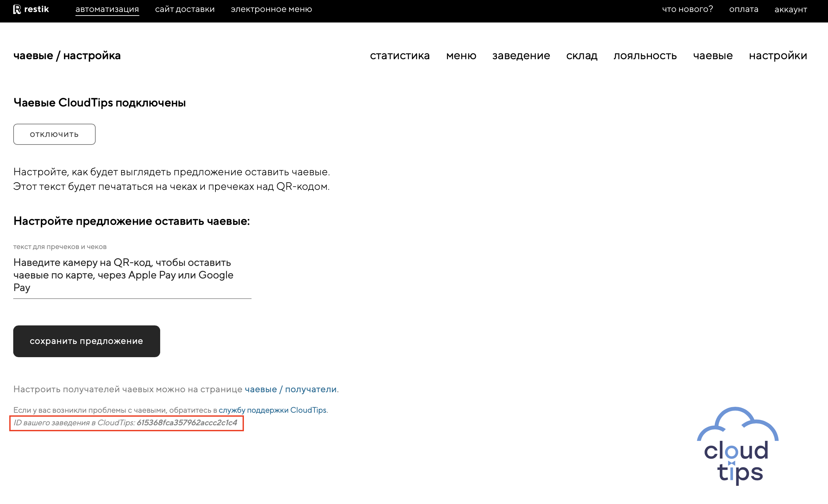Navigate to оплата in header
The width and height of the screenshot is (828, 504).
(x=744, y=9)
